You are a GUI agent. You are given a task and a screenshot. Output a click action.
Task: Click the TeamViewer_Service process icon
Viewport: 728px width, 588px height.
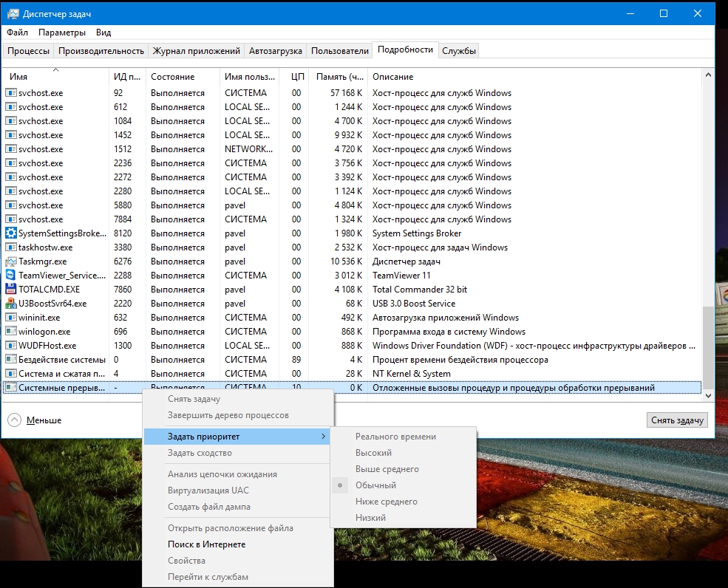10,276
